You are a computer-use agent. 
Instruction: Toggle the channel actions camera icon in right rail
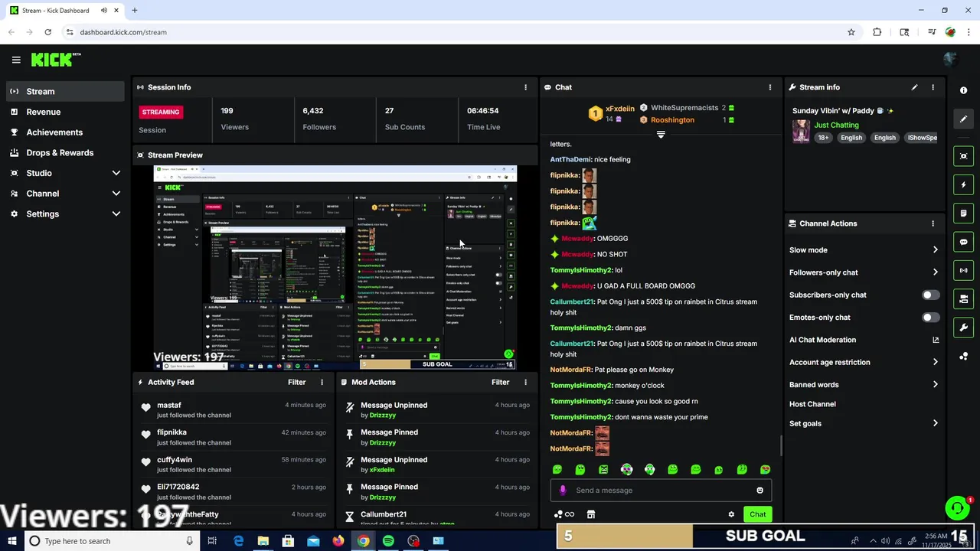coord(963,298)
